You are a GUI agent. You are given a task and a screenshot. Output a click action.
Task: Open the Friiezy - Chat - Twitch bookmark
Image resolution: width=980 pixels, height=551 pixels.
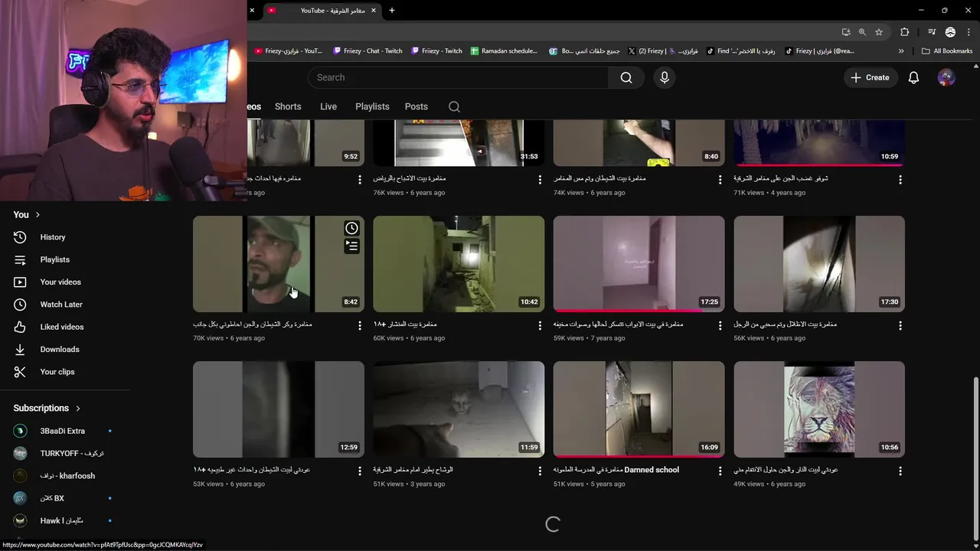coord(368,51)
